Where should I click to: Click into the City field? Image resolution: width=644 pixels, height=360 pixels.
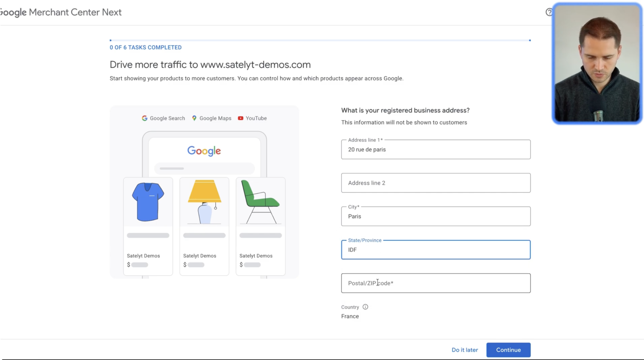coord(436,216)
